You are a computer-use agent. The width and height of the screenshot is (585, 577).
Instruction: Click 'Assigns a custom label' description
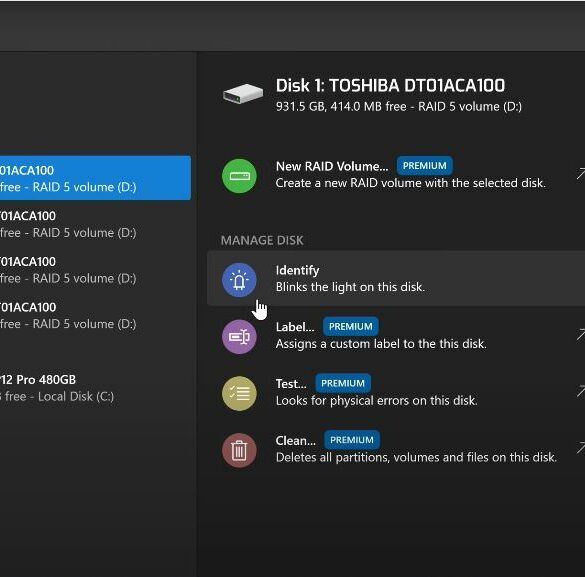coord(381,344)
